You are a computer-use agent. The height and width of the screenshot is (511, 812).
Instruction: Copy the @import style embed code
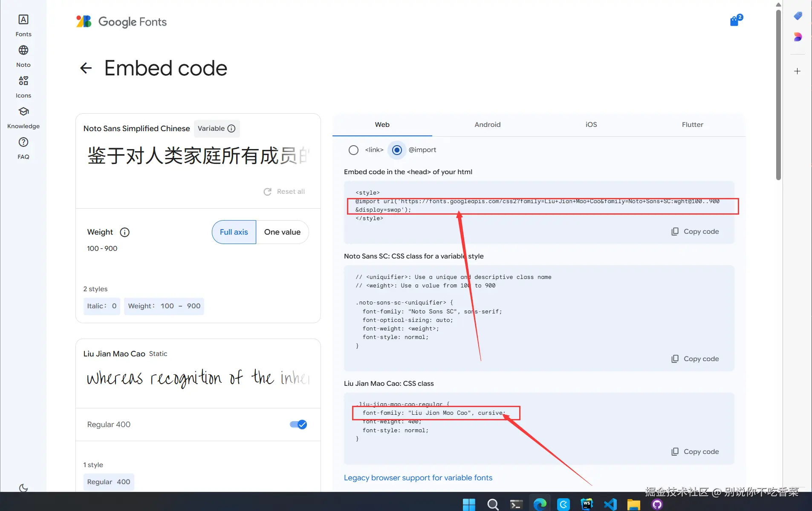(x=695, y=232)
